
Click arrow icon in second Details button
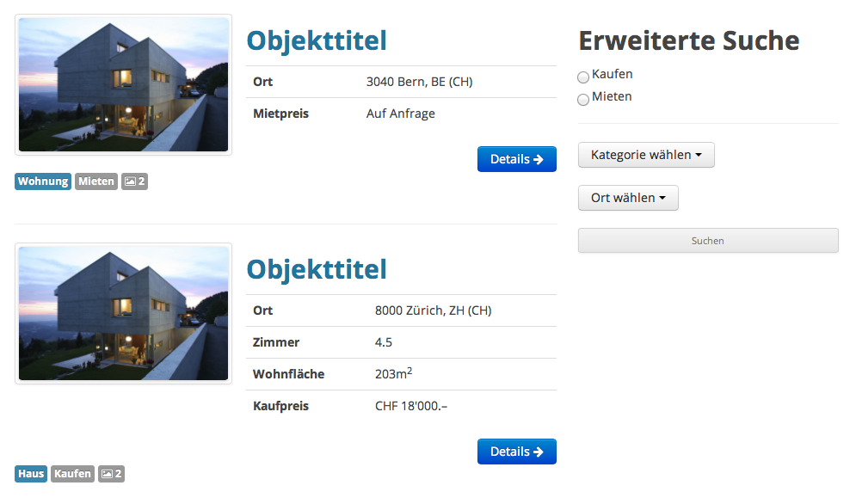click(x=539, y=452)
